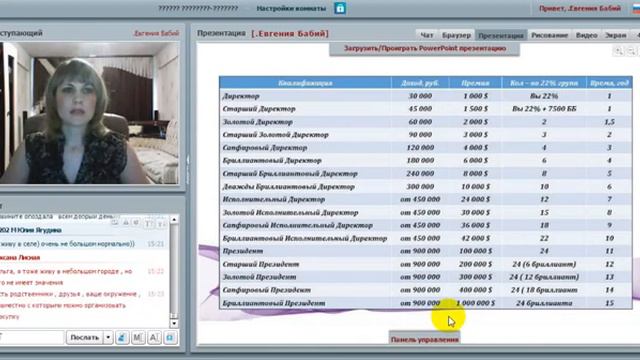Open Настройки комнаты room settings
The width and height of the screenshot is (640, 360).
tap(291, 8)
